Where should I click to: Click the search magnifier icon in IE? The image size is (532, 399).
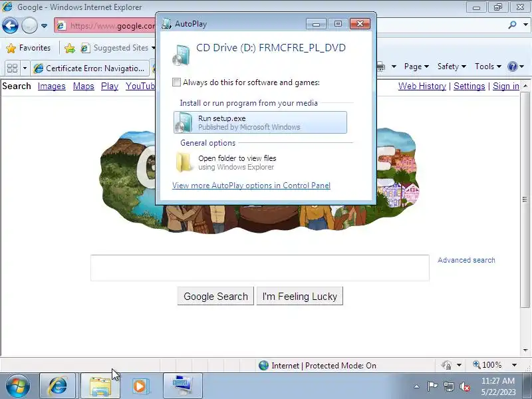pos(512,25)
